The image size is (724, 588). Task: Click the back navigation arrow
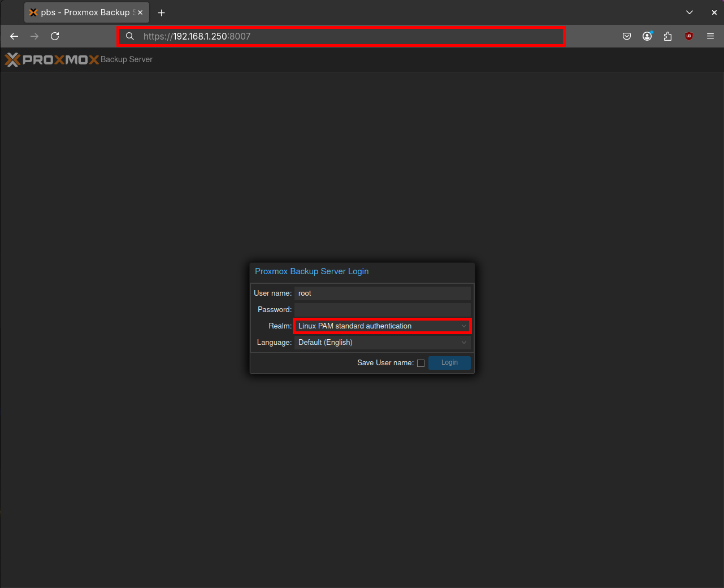(14, 36)
